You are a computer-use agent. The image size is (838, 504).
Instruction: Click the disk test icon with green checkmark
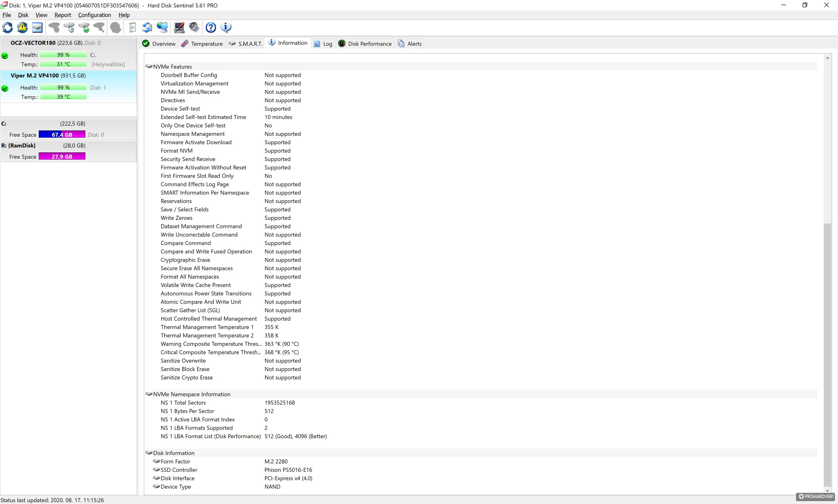click(x=84, y=28)
